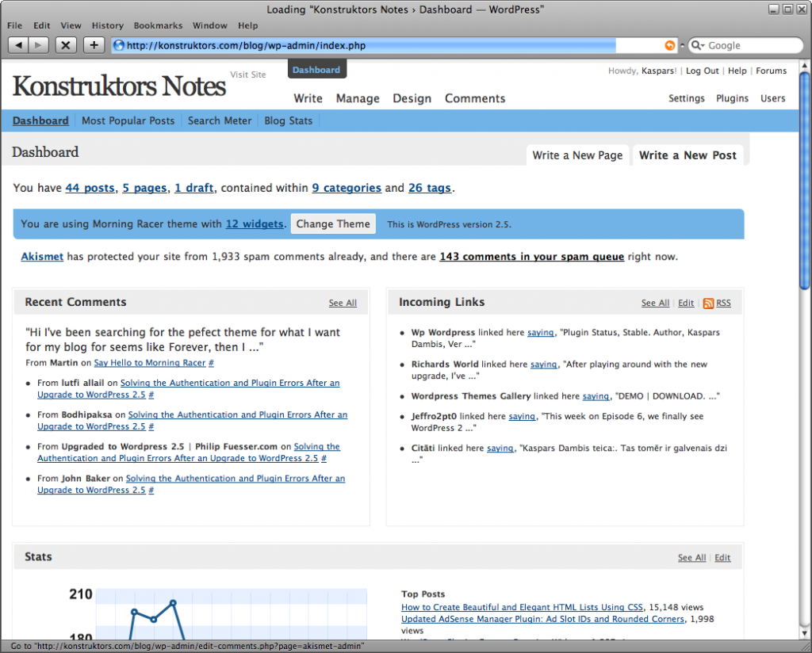The width and height of the screenshot is (812, 653).
Task: Open the History menu
Action: pos(108,25)
